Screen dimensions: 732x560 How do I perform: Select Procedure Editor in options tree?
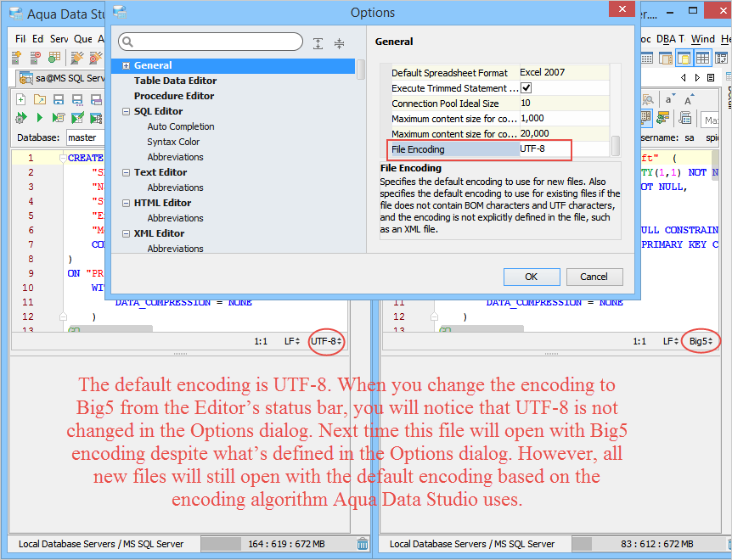click(x=174, y=96)
